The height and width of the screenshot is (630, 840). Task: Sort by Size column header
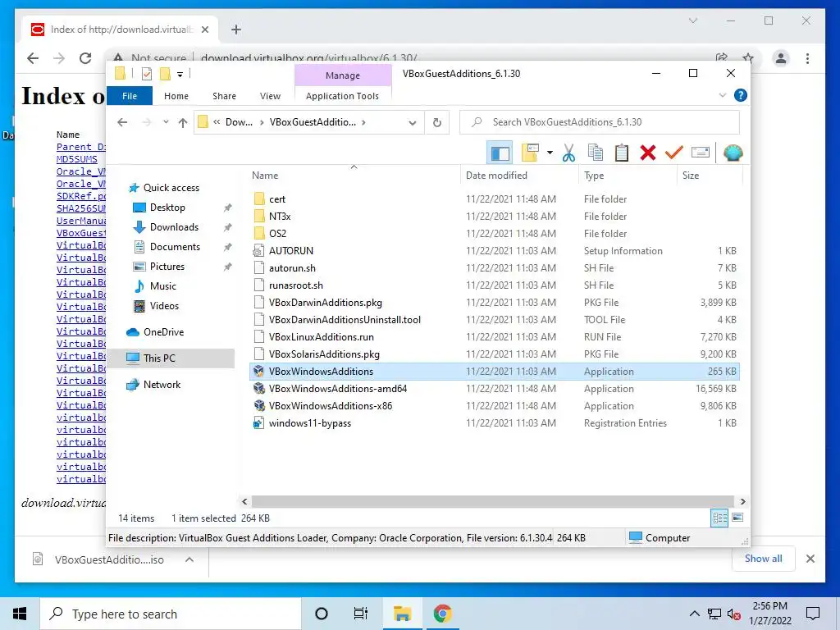click(x=710, y=176)
